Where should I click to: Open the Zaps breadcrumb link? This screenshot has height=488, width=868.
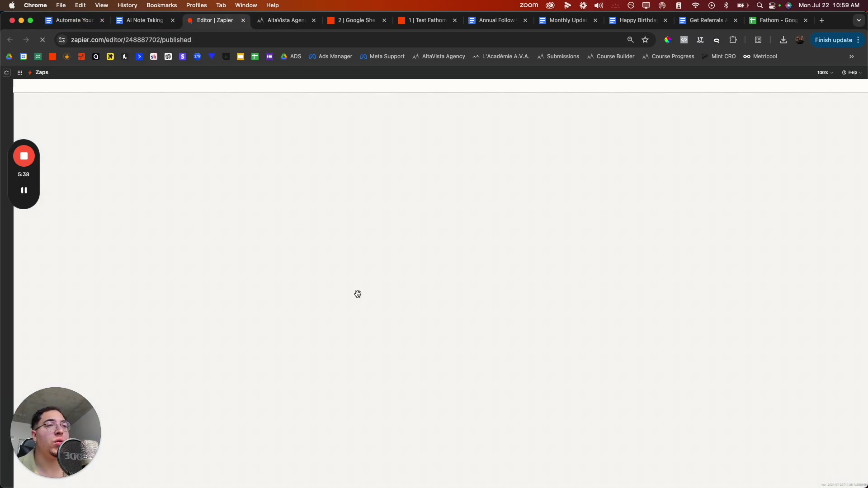click(x=42, y=72)
